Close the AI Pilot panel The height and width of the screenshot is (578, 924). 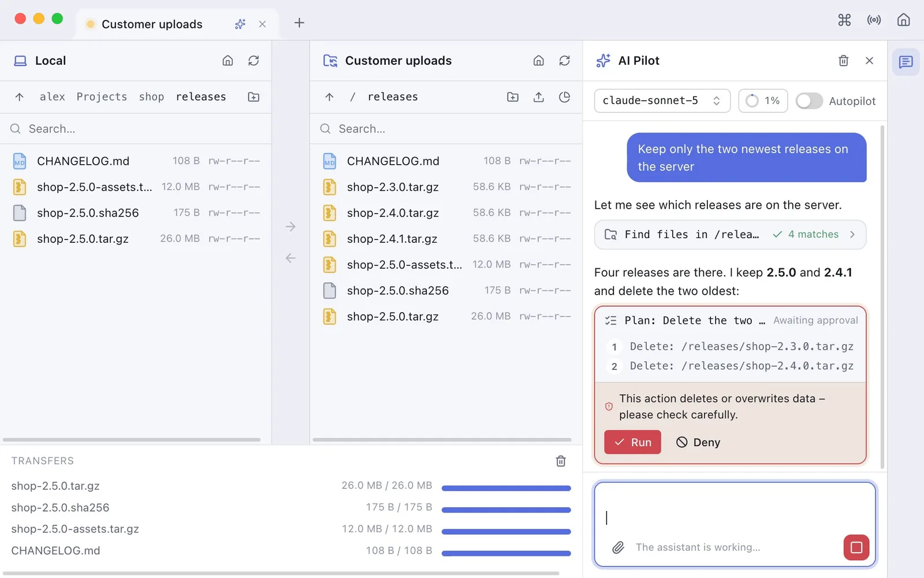[869, 61]
